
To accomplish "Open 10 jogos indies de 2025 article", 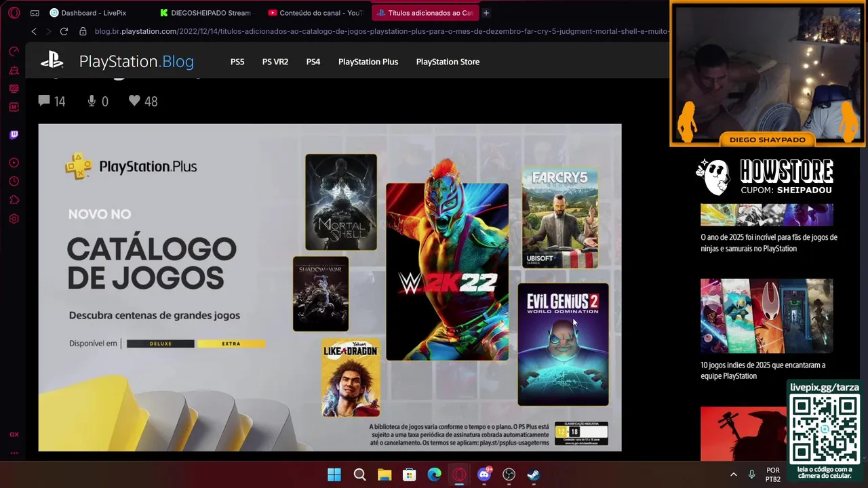I will [763, 370].
